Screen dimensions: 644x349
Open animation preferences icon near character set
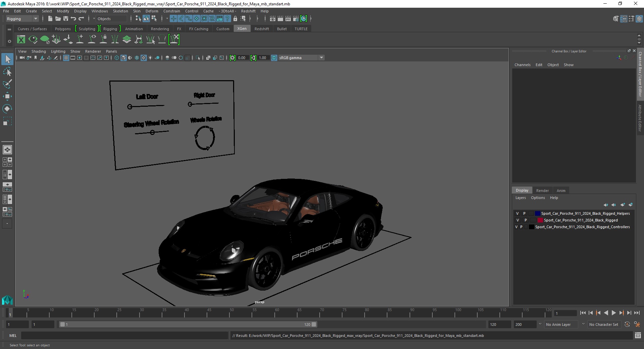(x=637, y=325)
